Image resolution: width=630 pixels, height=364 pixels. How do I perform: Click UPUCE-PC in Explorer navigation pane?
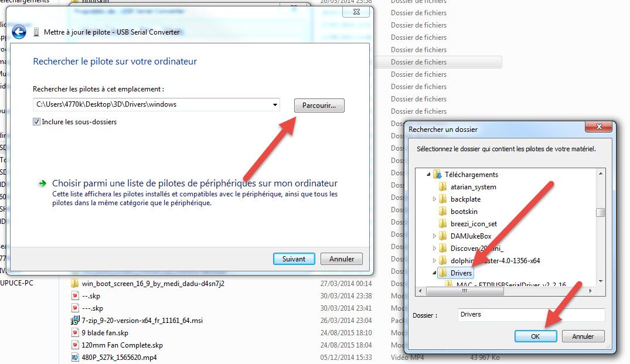click(16, 283)
